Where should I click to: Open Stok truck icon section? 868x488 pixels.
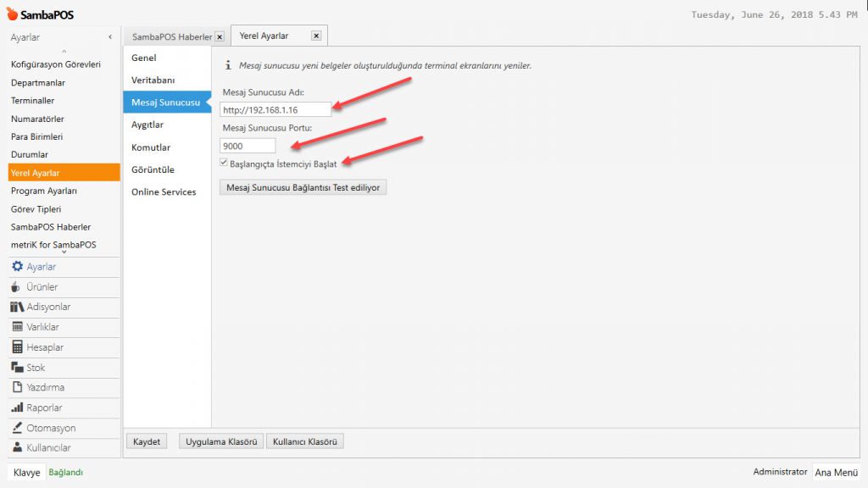point(36,368)
